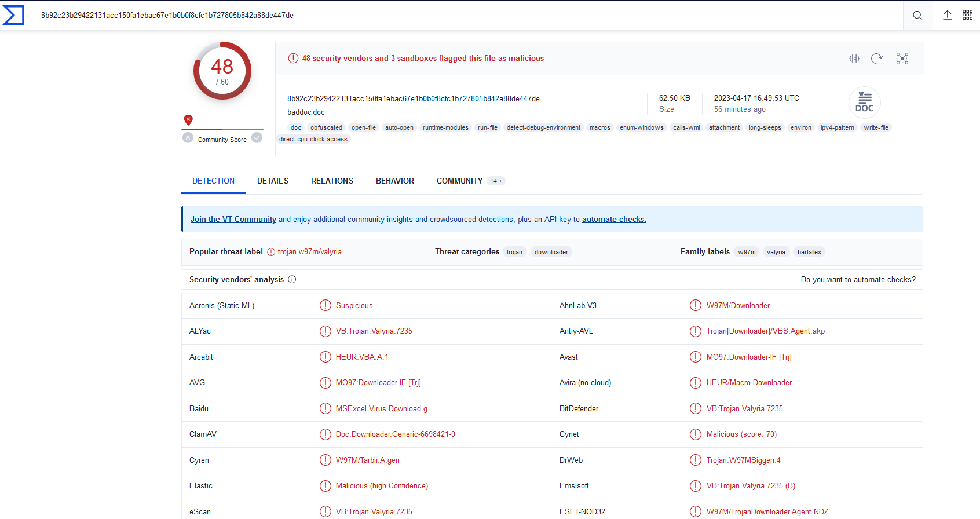980x519 pixels.
Task: Click alert icon in Cynet row
Action: pyautogui.click(x=696, y=434)
